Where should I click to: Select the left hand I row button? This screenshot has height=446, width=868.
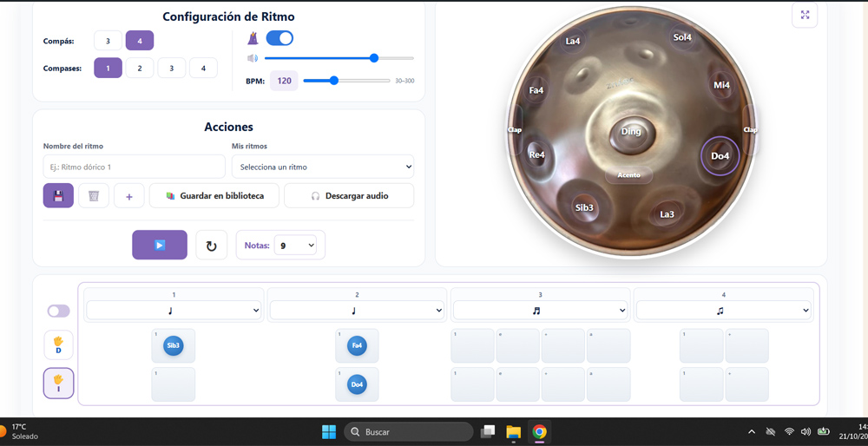[59, 383]
